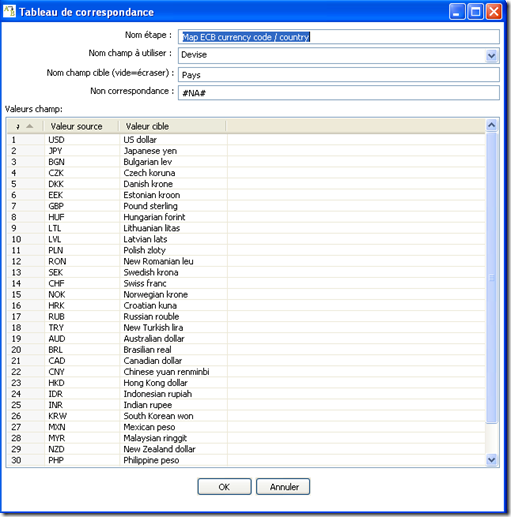The width and height of the screenshot is (511, 517).
Task: Select row number 15 for NOK
Action: pos(26,294)
